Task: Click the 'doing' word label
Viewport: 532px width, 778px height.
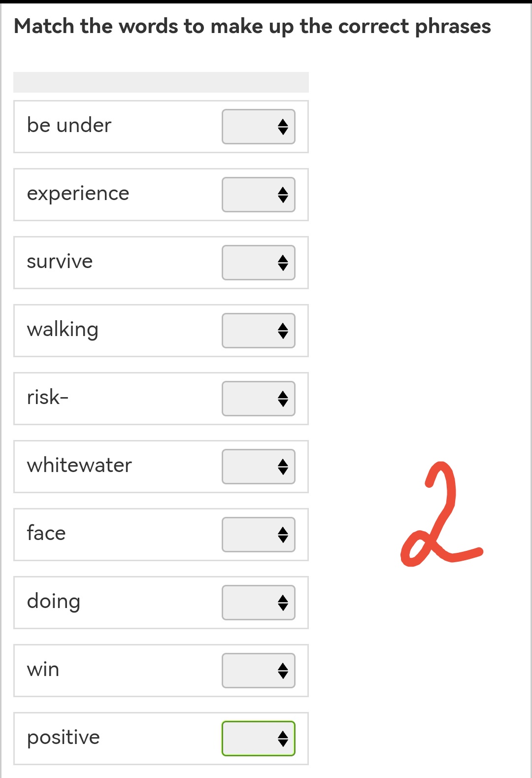Action: [54, 602]
